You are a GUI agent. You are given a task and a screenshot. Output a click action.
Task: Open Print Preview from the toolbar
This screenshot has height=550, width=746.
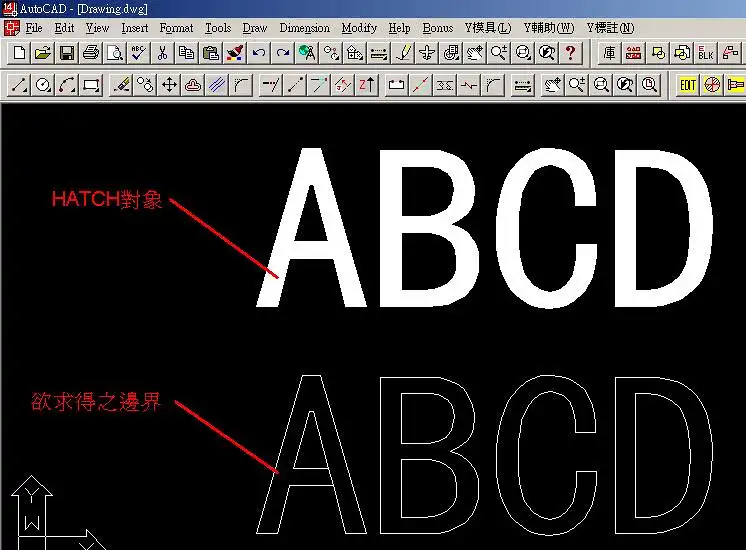pos(115,52)
